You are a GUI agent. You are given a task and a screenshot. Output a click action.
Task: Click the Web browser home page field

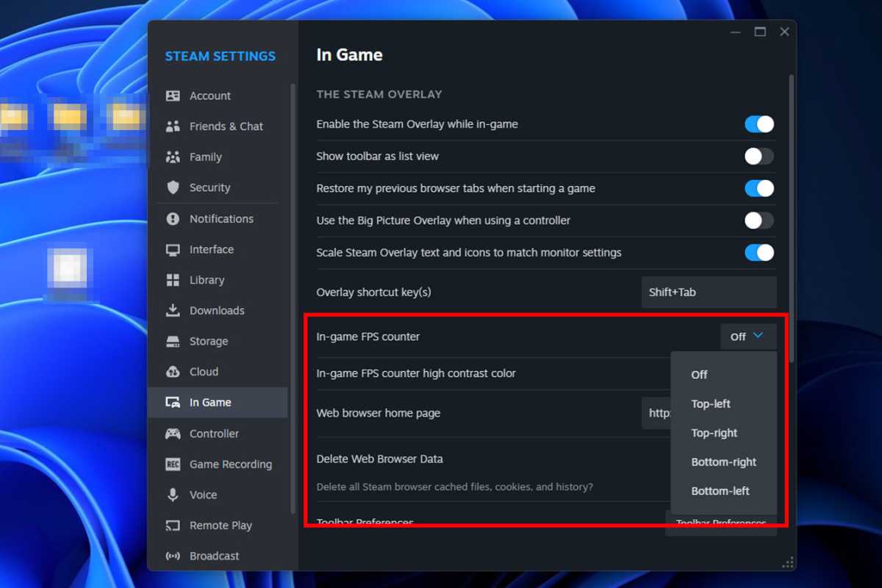pyautogui.click(x=656, y=413)
